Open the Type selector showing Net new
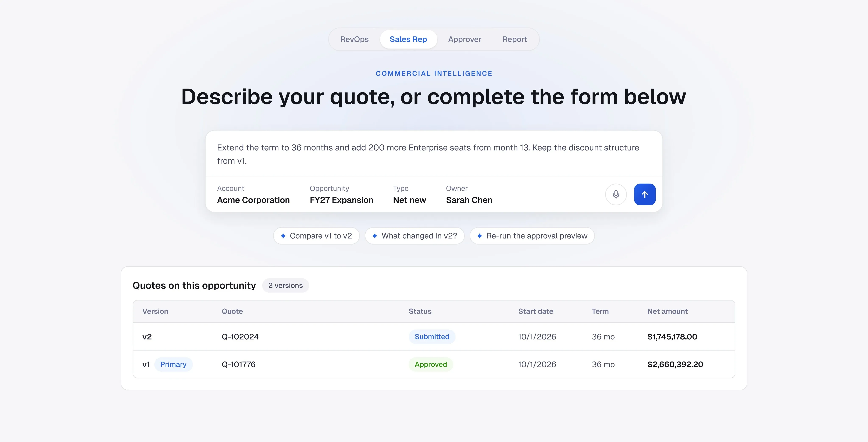The height and width of the screenshot is (442, 868). tap(409, 194)
